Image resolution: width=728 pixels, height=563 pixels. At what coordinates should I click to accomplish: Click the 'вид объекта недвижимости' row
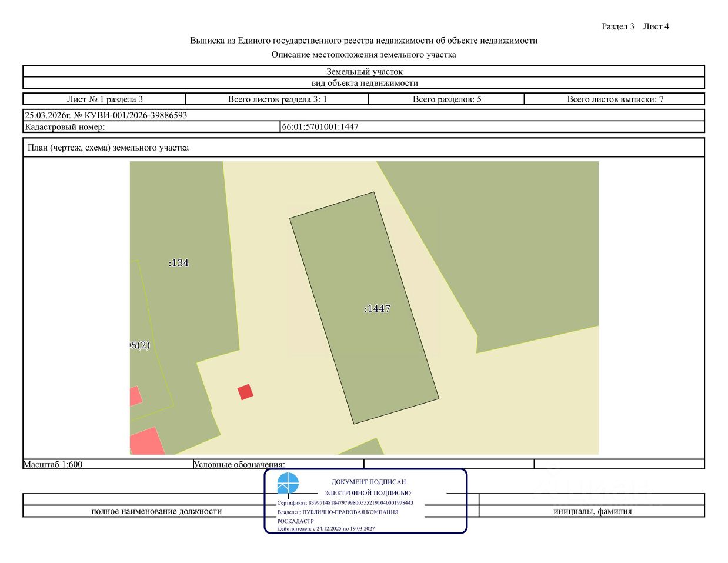pyautogui.click(x=364, y=83)
